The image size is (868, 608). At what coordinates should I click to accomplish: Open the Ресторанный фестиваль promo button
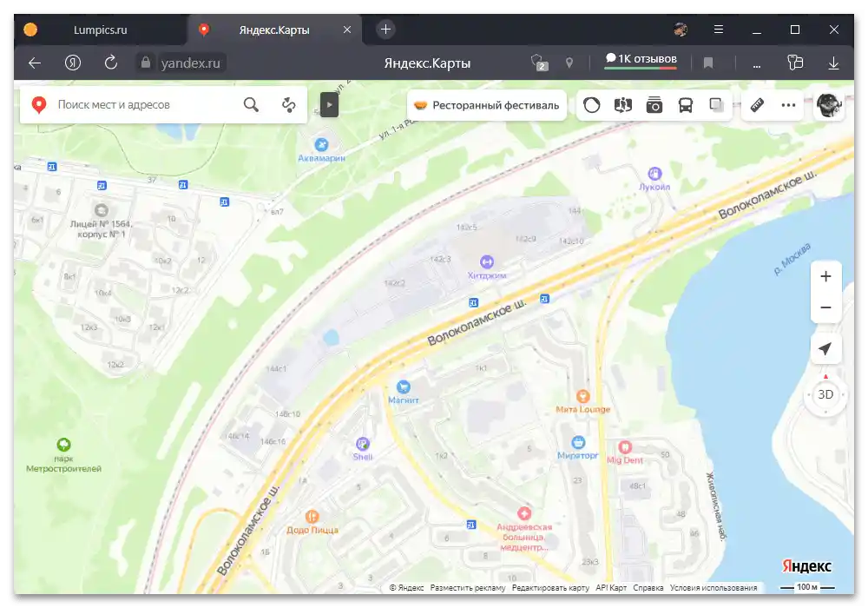pyautogui.click(x=487, y=105)
